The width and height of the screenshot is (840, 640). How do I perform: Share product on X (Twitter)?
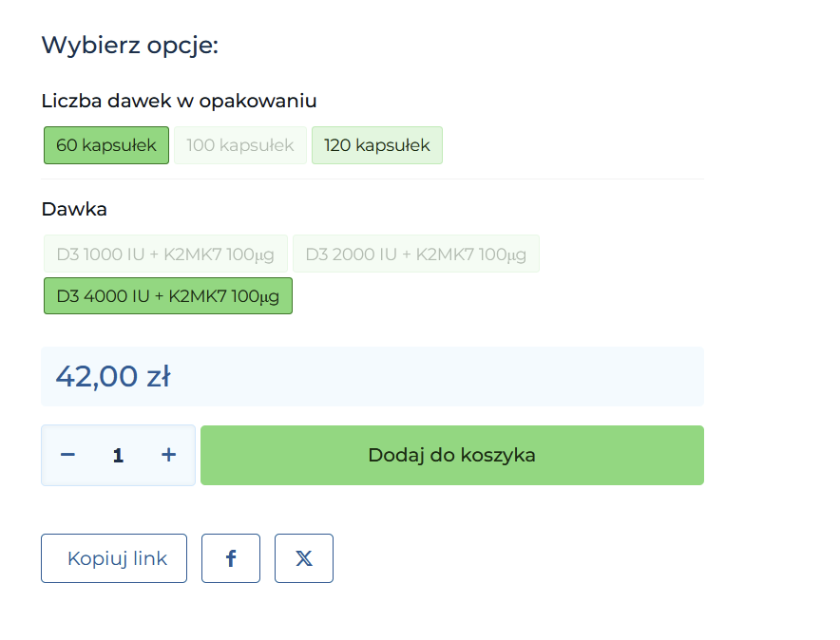[304, 558]
